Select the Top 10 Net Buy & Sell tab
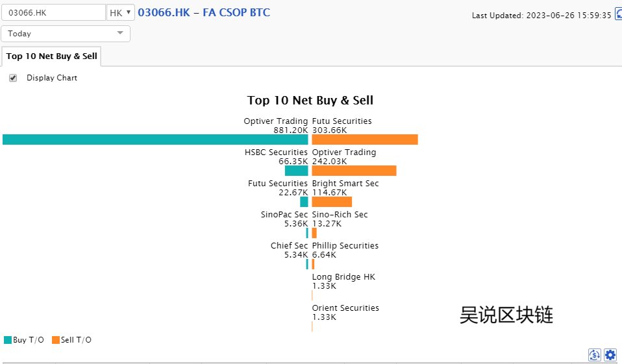622x364 pixels. pyautogui.click(x=51, y=56)
